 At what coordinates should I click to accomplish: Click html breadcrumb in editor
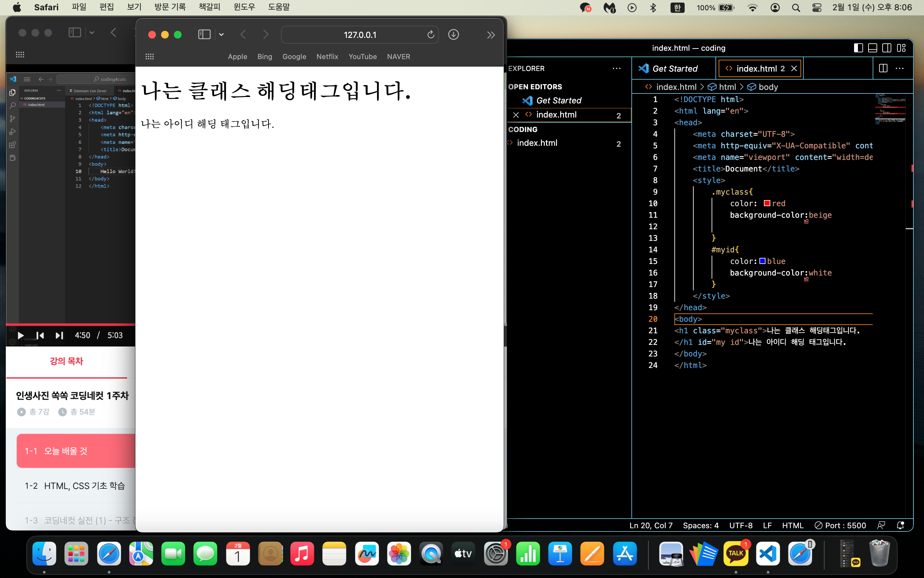coord(727,87)
